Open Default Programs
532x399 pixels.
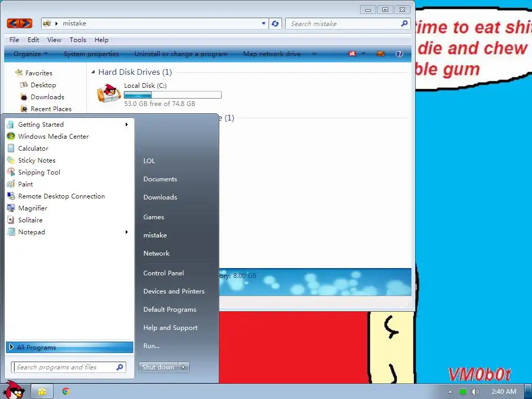170,310
